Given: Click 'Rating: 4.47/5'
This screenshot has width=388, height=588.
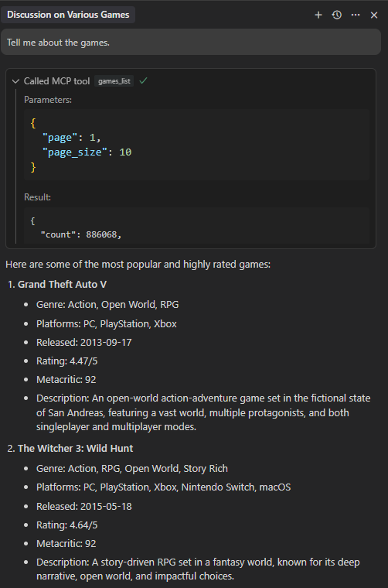Looking at the screenshot, I should pos(67,361).
